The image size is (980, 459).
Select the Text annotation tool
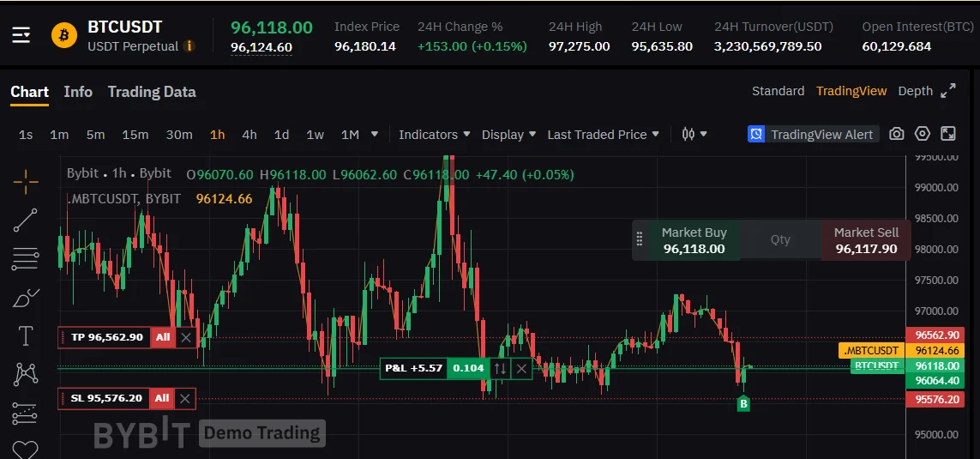pos(26,335)
